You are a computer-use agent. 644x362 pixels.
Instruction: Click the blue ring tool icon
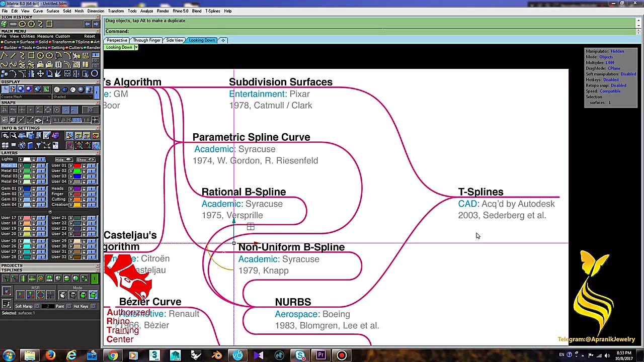[x=94, y=73]
